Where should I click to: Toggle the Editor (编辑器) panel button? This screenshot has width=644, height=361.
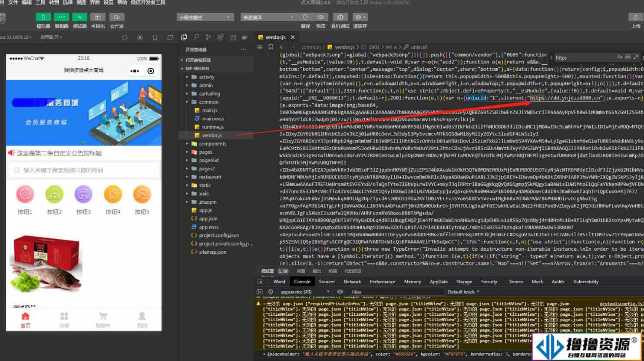(x=61, y=17)
